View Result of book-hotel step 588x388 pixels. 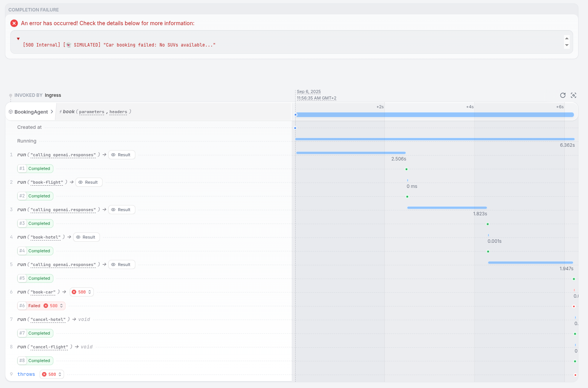[x=87, y=237]
